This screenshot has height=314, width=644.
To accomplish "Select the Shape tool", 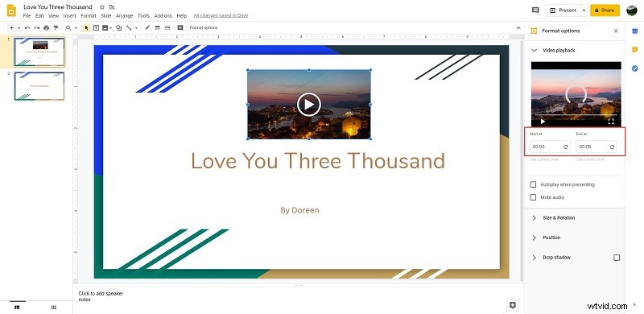I will (x=118, y=28).
